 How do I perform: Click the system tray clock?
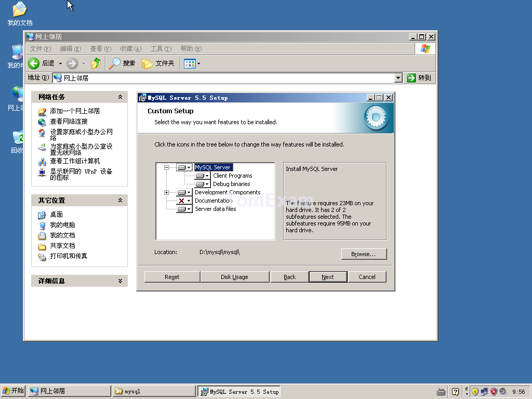tap(518, 392)
